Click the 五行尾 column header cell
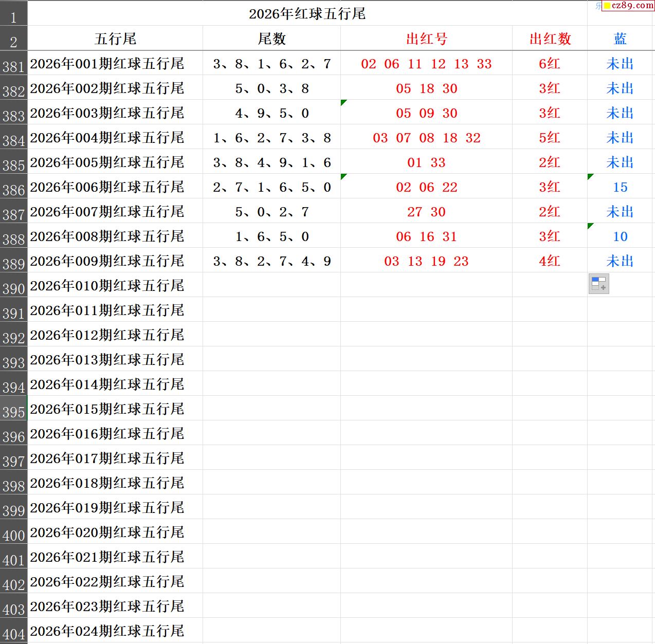The width and height of the screenshot is (655, 644). click(115, 39)
